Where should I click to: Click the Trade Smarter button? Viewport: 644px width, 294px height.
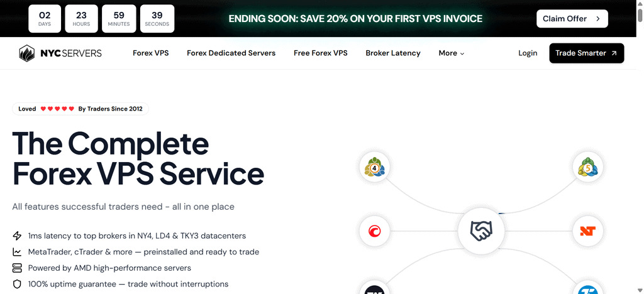(587, 53)
